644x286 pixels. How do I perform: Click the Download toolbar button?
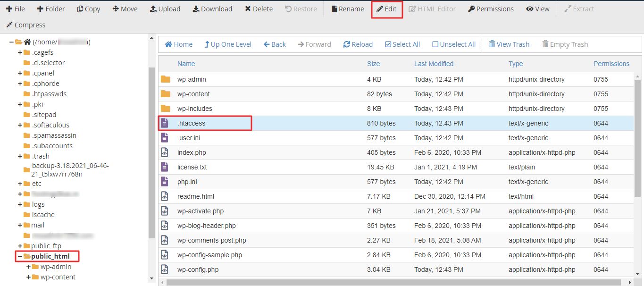(212, 9)
